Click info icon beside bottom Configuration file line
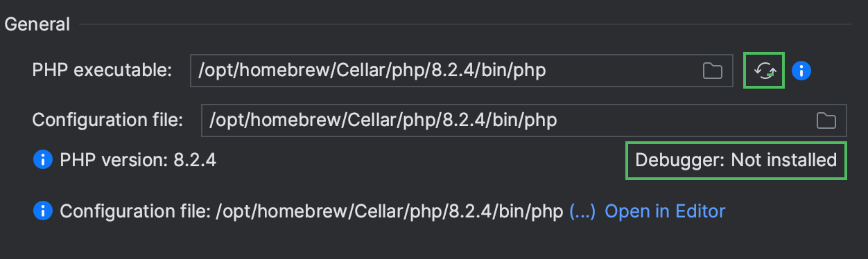The width and height of the screenshot is (868, 259). click(x=43, y=211)
